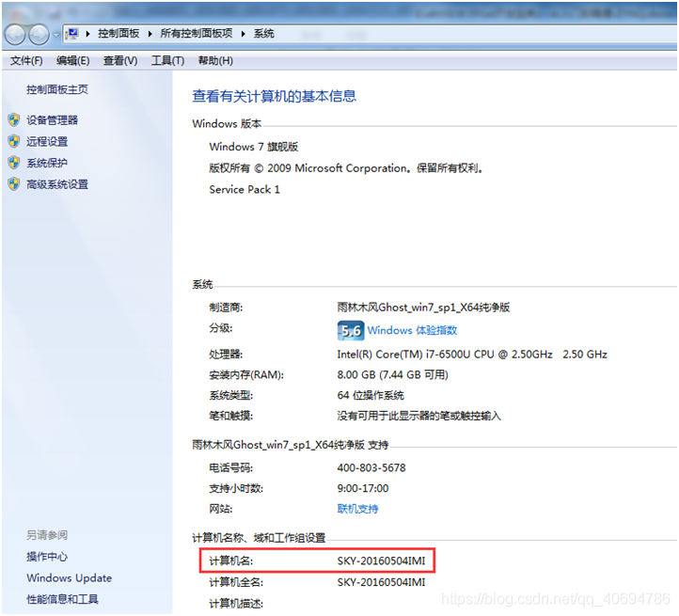Open the 帮助(H) menu
679x616 pixels.
pos(215,60)
